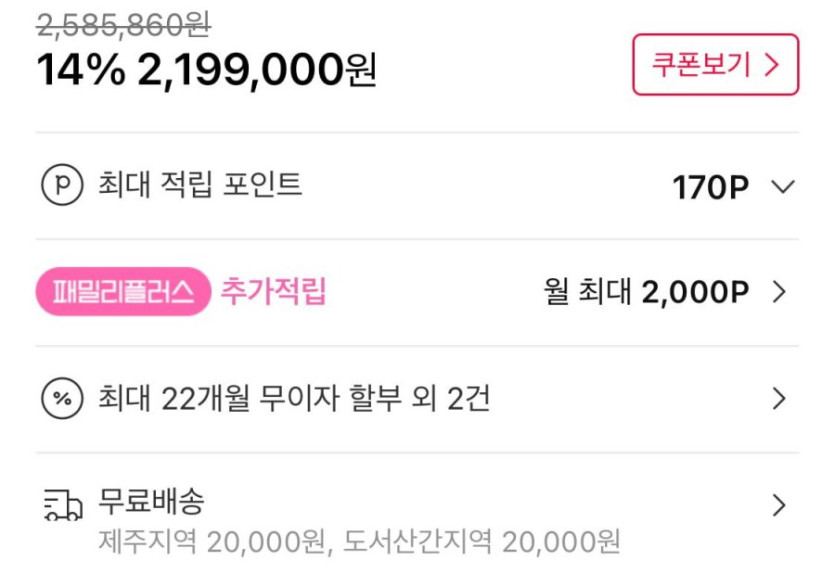Open chevron beside 월 최대 2,000P
Image resolution: width=835 pixels, height=586 pixels.
click(780, 293)
